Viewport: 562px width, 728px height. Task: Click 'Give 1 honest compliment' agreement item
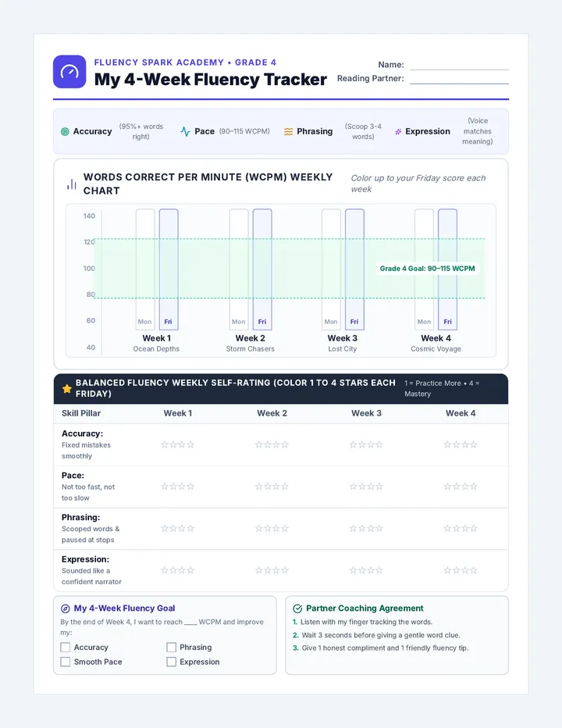coord(385,648)
